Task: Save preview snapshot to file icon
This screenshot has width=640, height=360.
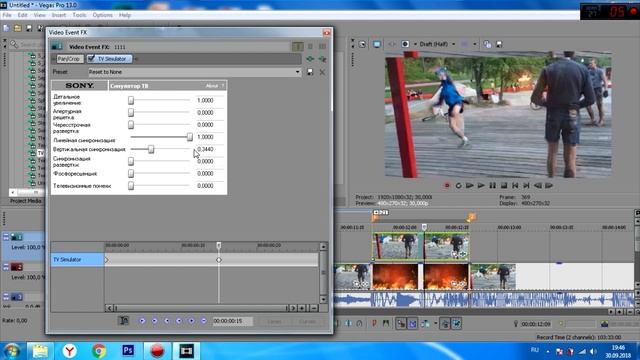Action: point(499,44)
